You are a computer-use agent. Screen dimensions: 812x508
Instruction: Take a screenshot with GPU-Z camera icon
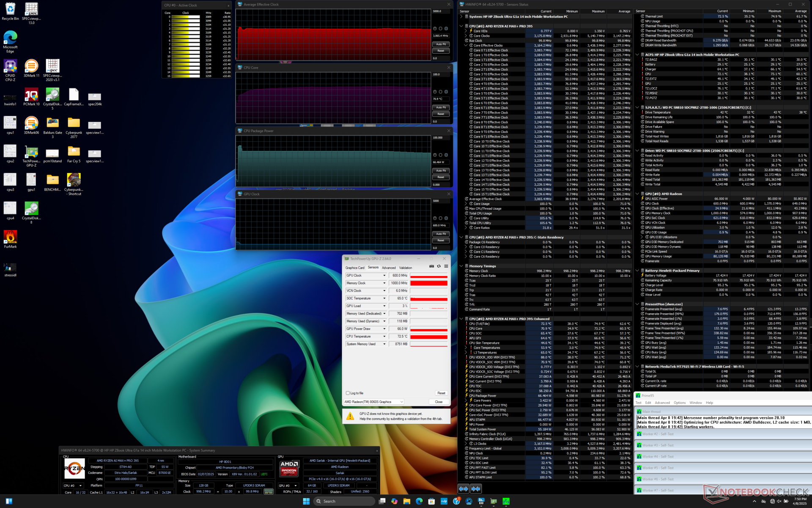point(431,266)
